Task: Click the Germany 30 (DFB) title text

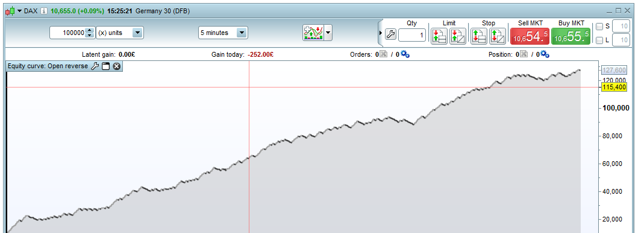Action: (163, 11)
